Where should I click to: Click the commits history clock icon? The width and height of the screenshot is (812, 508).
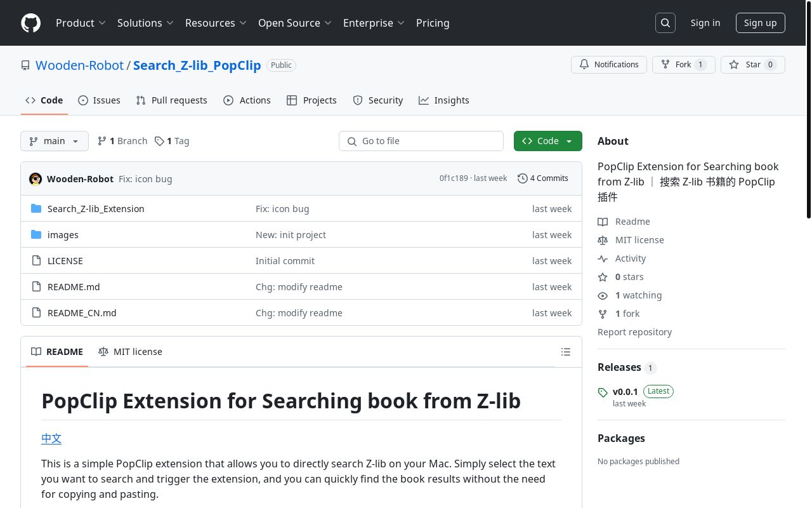(522, 178)
